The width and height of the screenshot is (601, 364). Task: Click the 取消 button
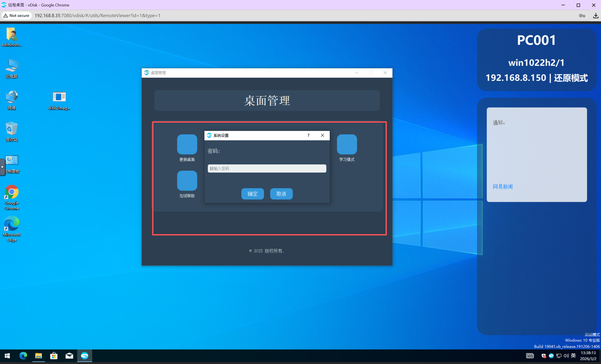281,194
